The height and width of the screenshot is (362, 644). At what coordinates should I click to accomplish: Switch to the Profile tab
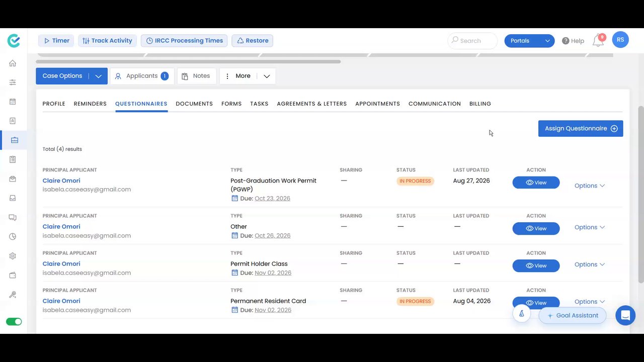click(54, 104)
